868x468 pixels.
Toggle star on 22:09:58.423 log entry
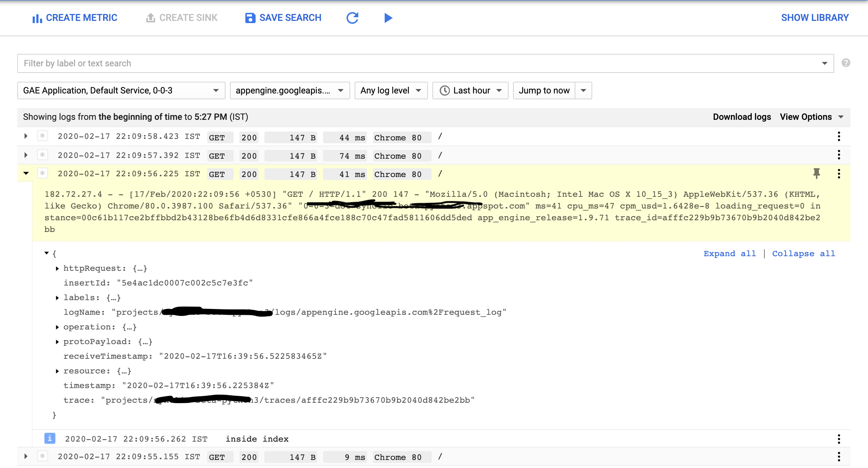point(43,136)
